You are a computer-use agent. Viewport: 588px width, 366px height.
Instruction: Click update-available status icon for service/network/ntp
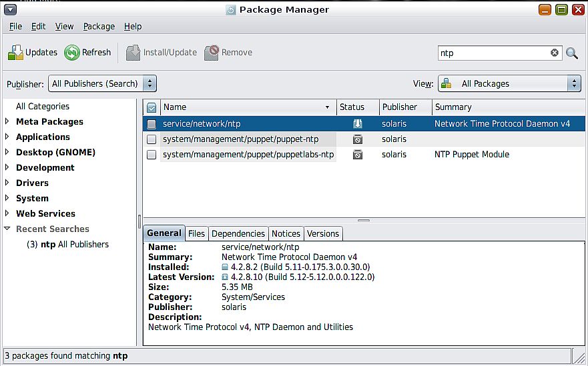tap(358, 123)
